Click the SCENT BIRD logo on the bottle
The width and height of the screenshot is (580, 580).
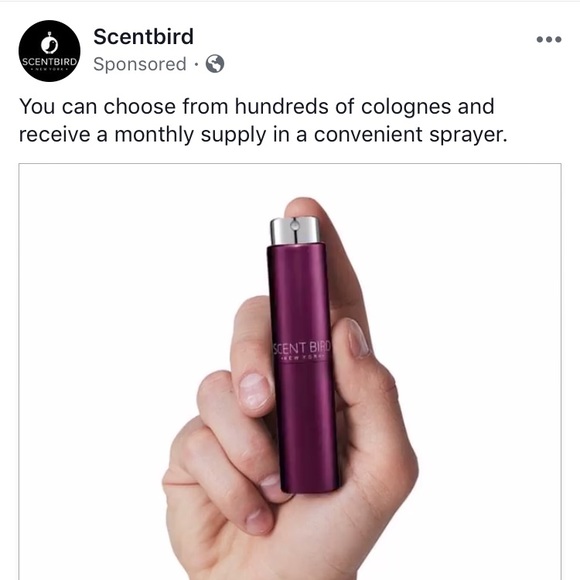tap(302, 348)
